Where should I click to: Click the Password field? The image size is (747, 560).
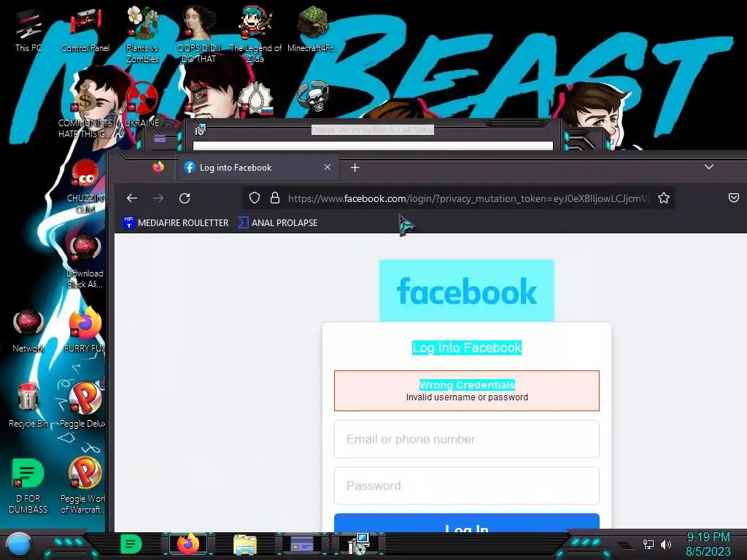click(x=467, y=486)
